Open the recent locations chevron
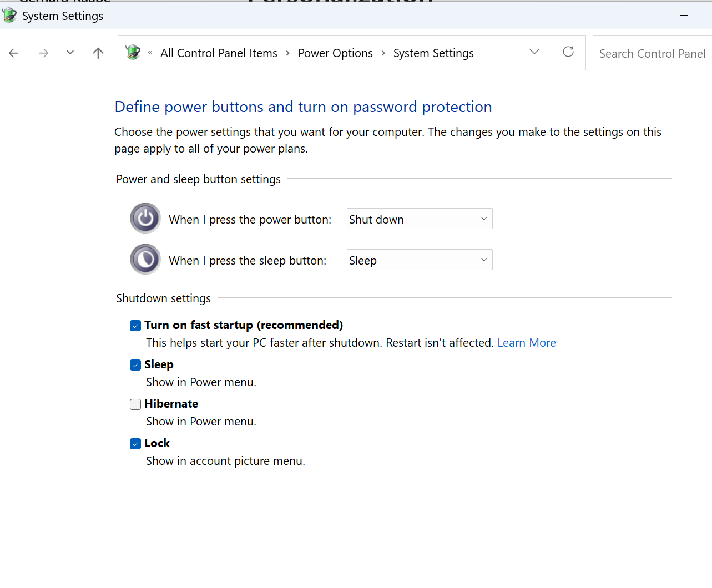This screenshot has width=712, height=588. (x=70, y=53)
